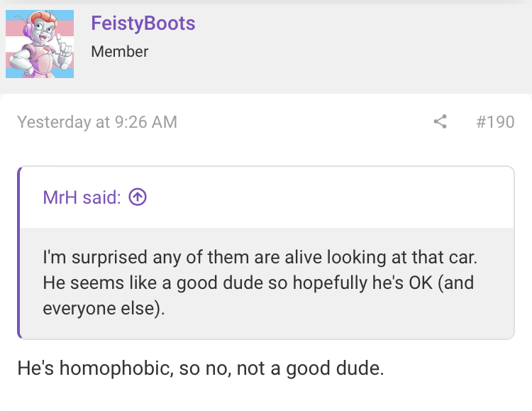Click the 'Yesterday at 9:26 AM' timestamp
The width and height of the screenshot is (532, 411).
(97, 122)
